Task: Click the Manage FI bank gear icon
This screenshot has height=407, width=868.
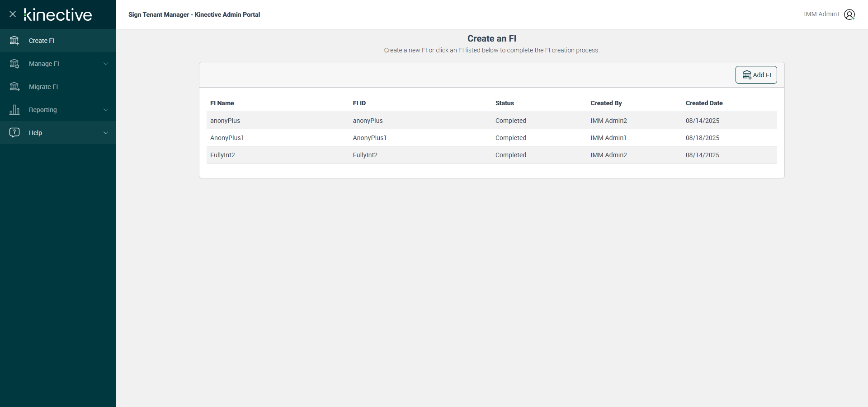Action: click(x=14, y=64)
